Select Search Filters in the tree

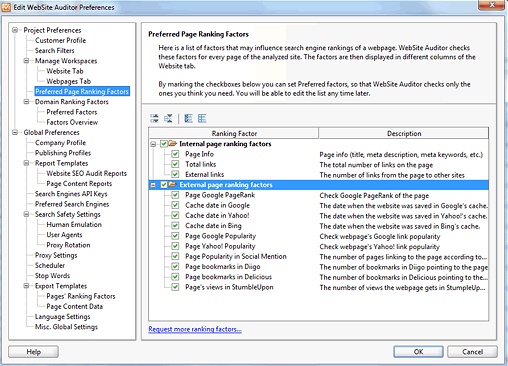pos(55,51)
